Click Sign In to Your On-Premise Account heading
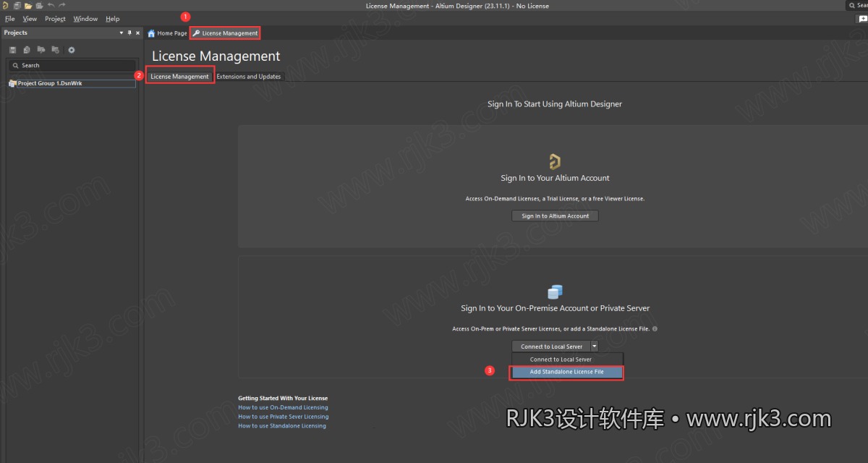868x463 pixels. [555, 308]
